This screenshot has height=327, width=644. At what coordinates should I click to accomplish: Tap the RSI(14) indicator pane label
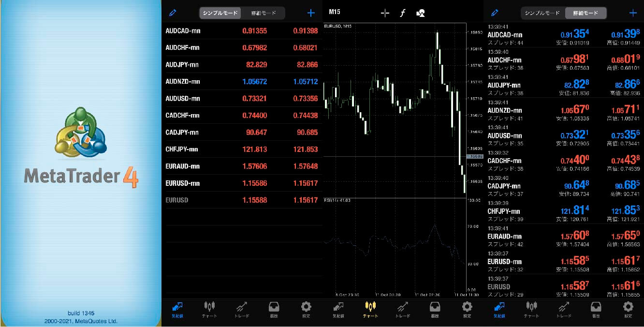pos(337,200)
